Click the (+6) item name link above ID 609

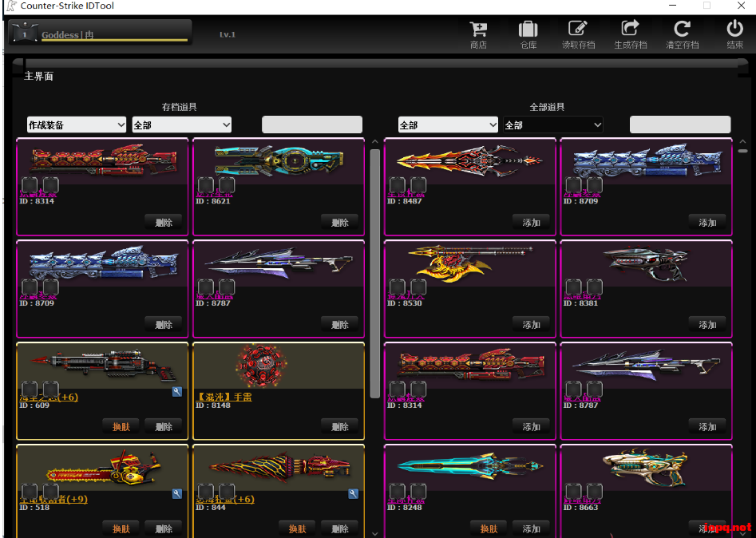click(49, 397)
